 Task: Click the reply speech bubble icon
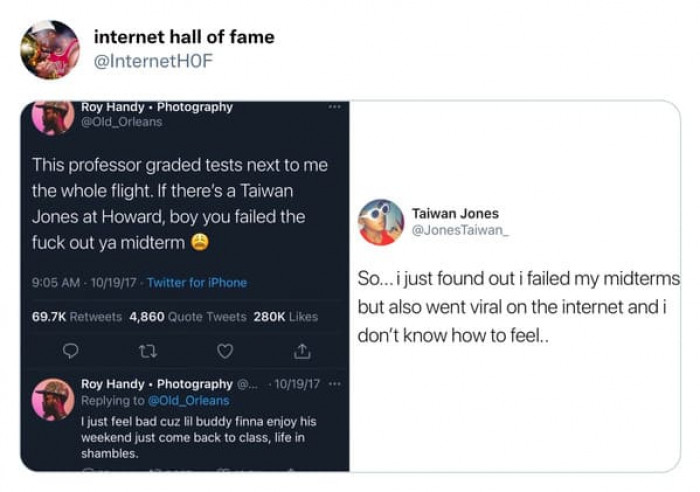coord(71,350)
